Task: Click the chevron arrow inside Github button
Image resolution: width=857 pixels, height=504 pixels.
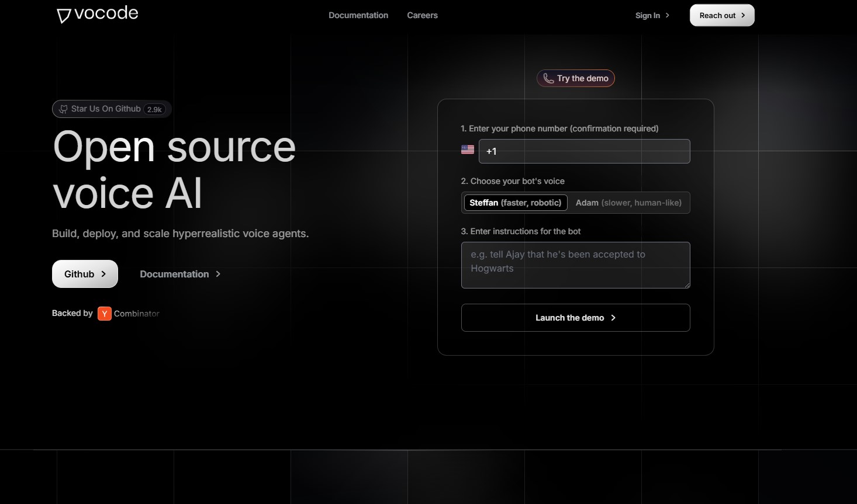Action: pos(104,273)
